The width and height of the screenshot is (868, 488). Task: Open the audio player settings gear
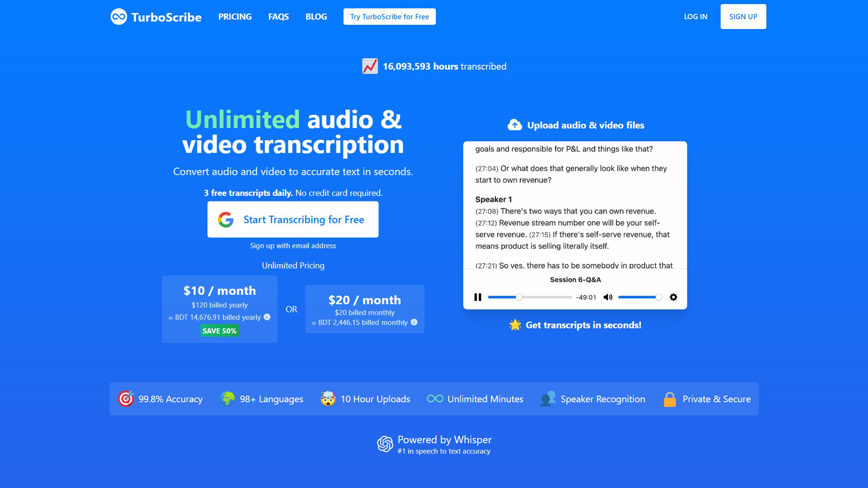click(x=673, y=297)
